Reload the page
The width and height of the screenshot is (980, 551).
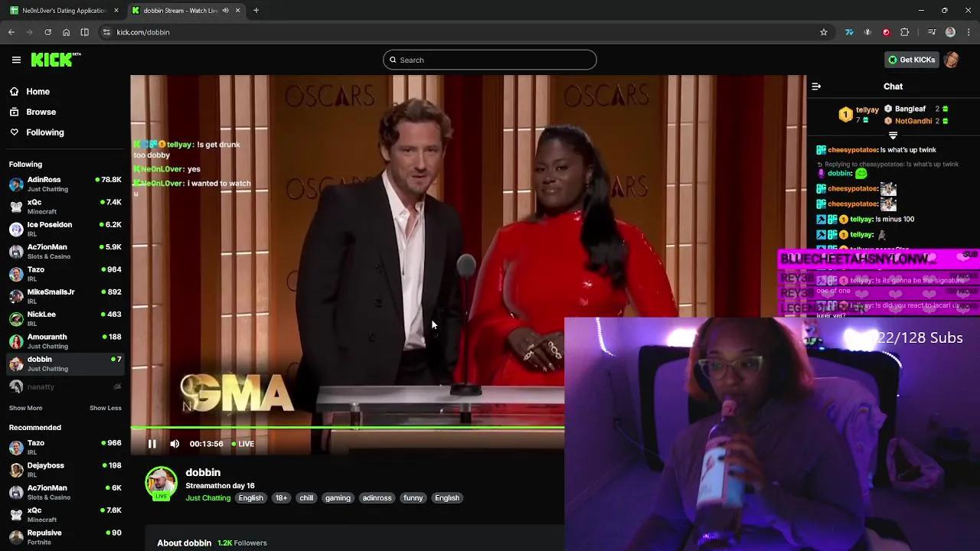(47, 32)
